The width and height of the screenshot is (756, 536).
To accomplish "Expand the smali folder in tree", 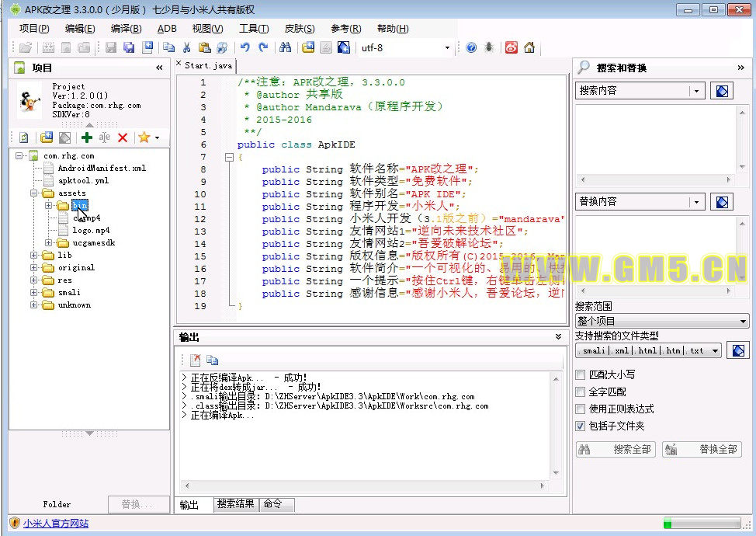I will 35,293.
